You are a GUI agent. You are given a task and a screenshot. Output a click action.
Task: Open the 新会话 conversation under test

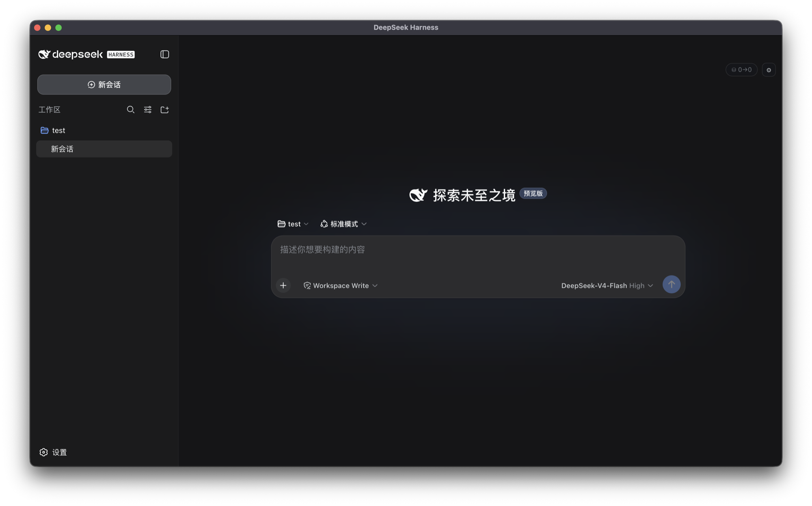click(x=104, y=149)
